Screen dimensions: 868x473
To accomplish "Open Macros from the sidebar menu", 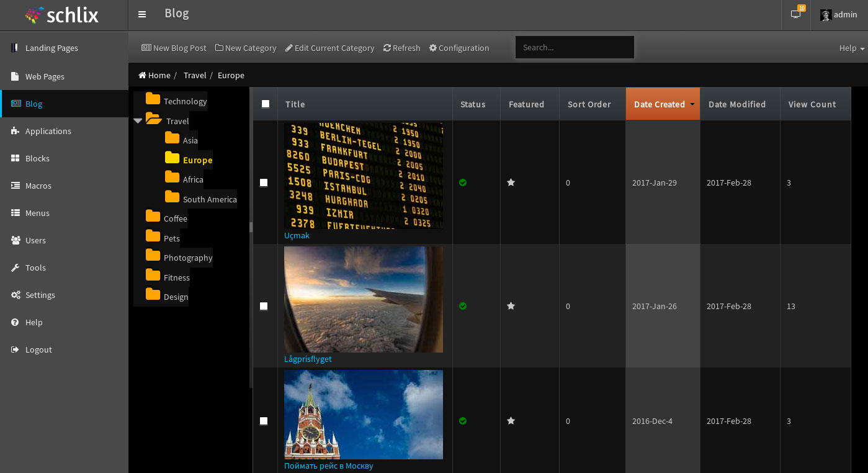I will tap(38, 186).
